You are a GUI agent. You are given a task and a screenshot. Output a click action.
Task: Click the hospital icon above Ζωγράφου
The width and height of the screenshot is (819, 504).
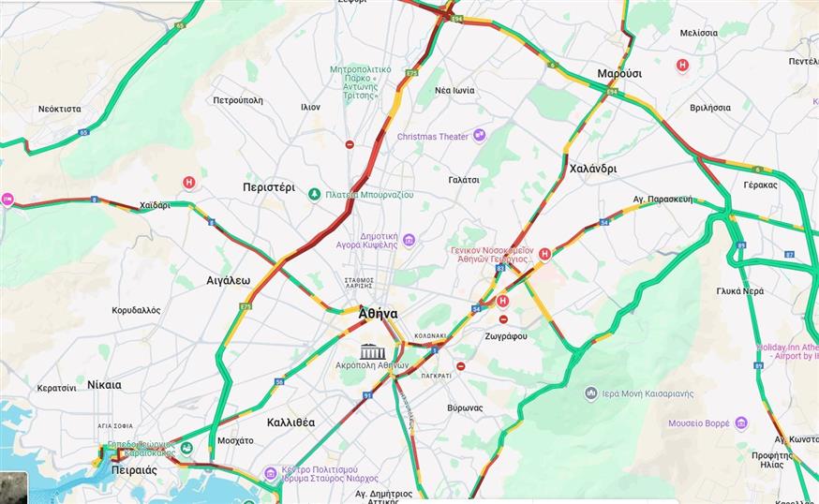502,302
